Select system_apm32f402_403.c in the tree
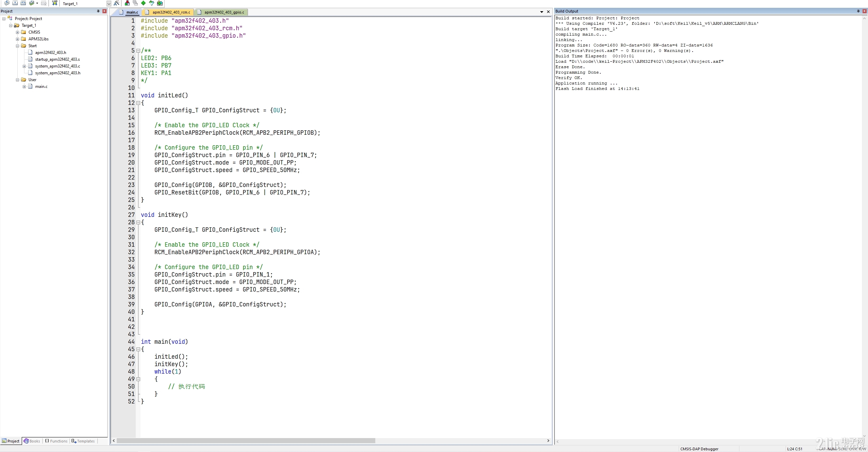 tap(58, 66)
